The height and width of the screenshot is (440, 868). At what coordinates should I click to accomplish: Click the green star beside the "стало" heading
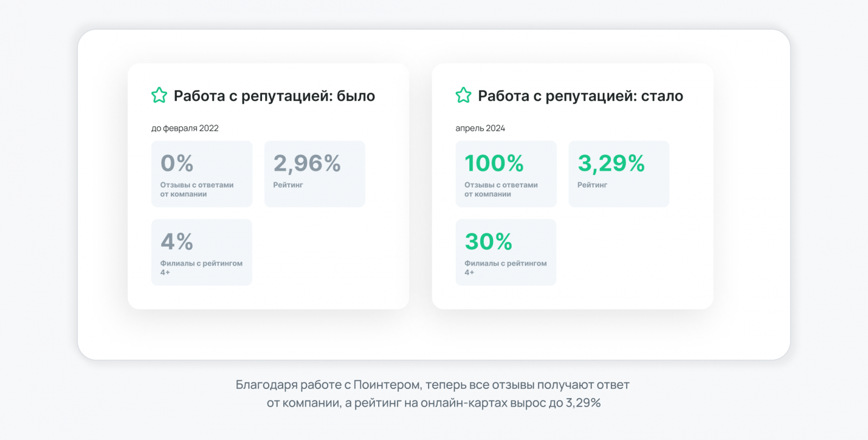[463, 95]
